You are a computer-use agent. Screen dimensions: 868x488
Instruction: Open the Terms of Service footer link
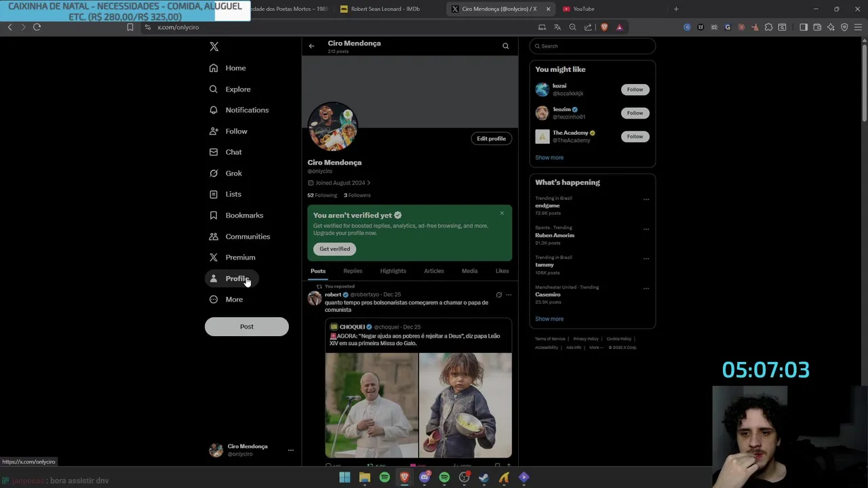pos(549,339)
